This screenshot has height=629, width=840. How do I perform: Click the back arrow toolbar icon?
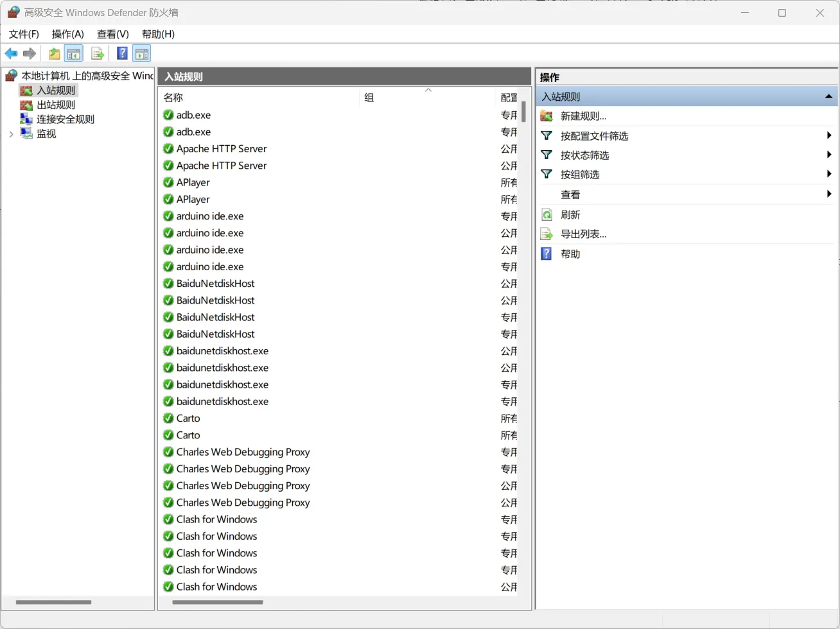pos(11,54)
